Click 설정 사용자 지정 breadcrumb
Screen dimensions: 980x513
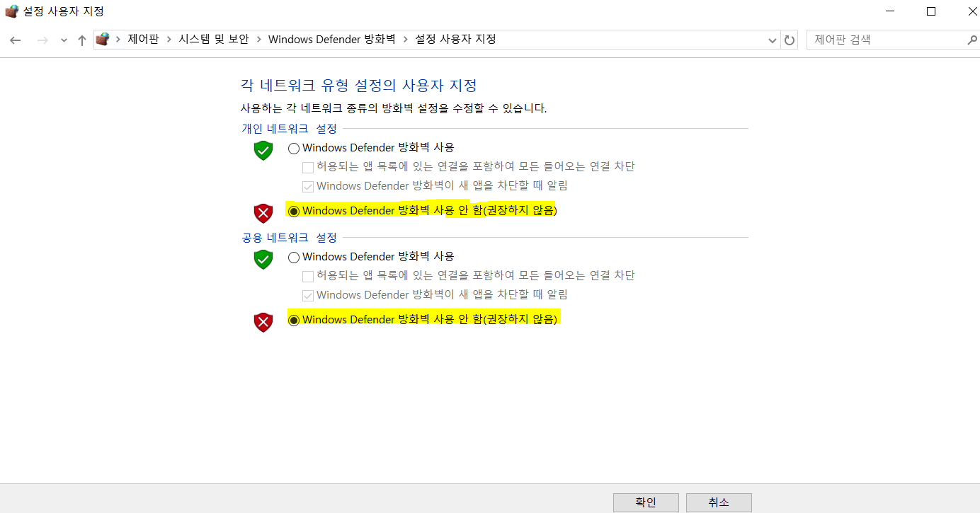click(455, 40)
